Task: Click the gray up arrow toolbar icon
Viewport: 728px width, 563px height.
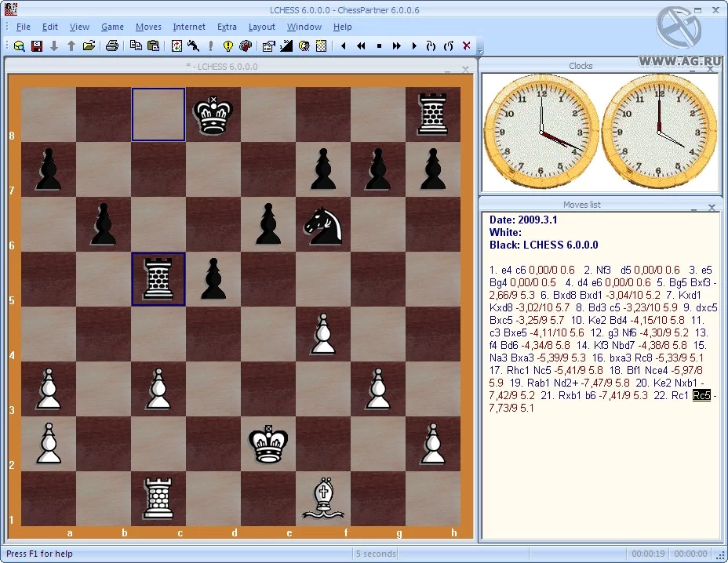Action: point(71,46)
